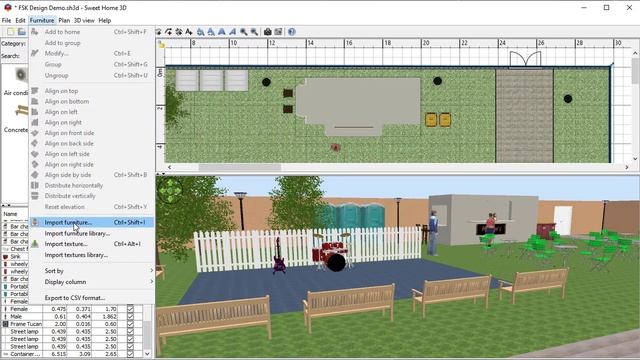Image resolution: width=640 pixels, height=360 pixels.
Task: Open the Help menu
Action: point(104,20)
